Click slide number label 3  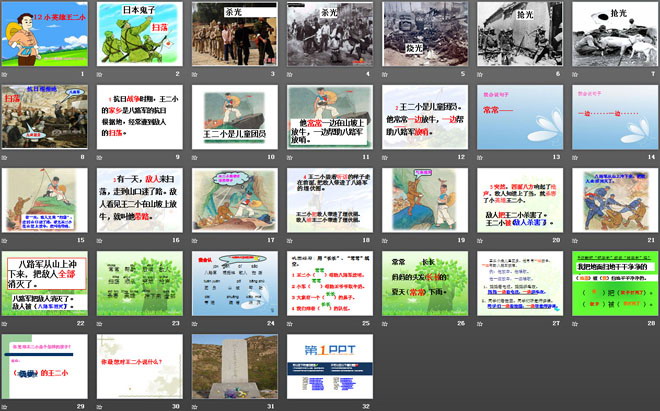[273, 74]
